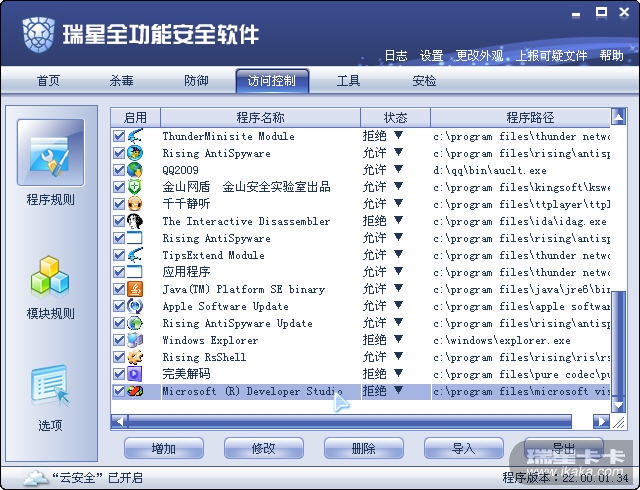Click the 金山网盾 green shield icon
640x490 pixels.
(x=135, y=187)
